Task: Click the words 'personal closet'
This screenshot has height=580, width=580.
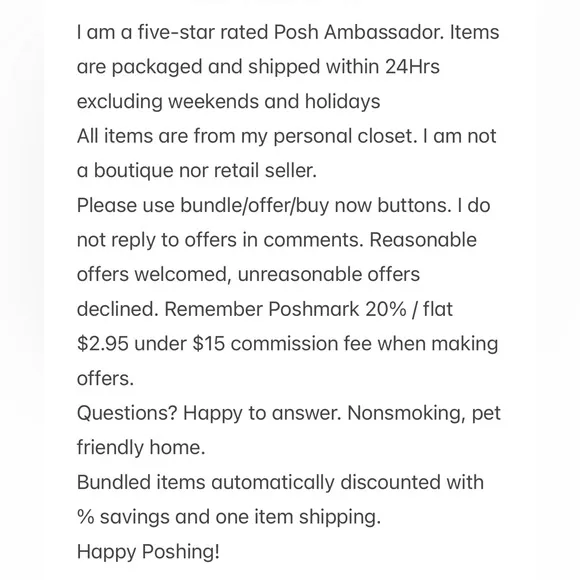Action: tap(345, 136)
